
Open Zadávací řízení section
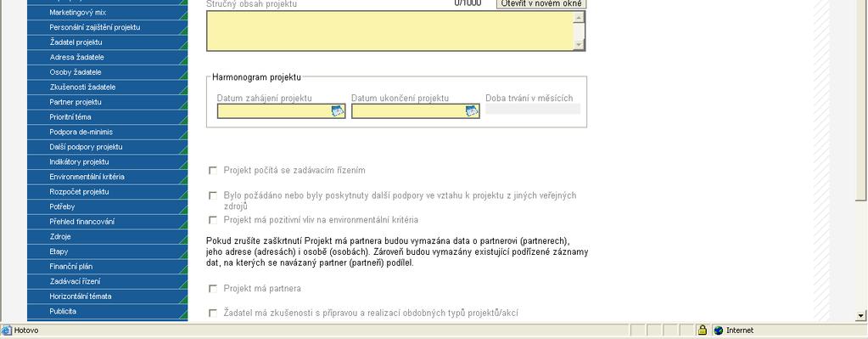pyautogui.click(x=108, y=281)
